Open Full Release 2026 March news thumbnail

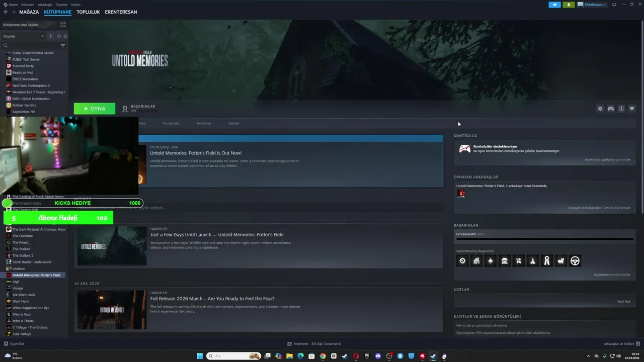[x=112, y=310]
